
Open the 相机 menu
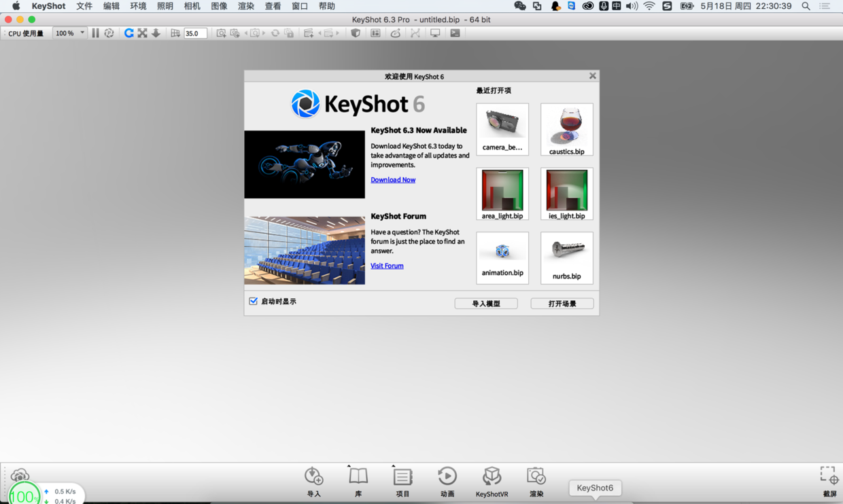[192, 6]
